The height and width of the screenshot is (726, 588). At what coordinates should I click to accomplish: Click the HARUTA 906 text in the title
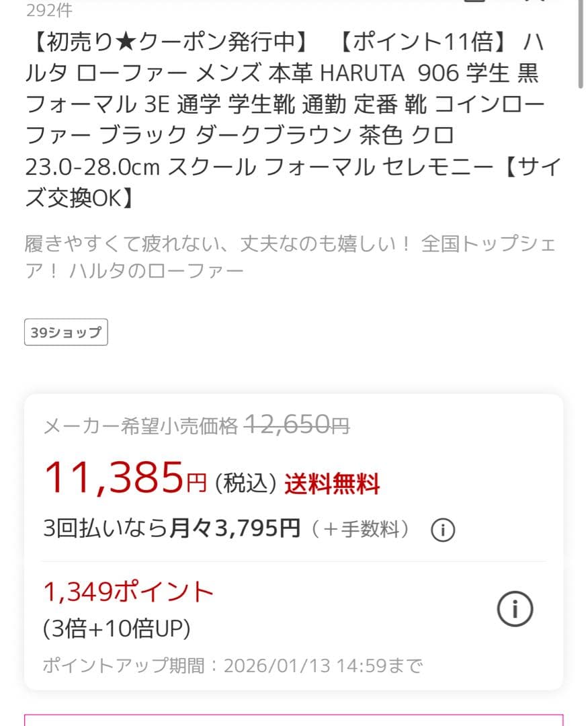pyautogui.click(x=382, y=73)
